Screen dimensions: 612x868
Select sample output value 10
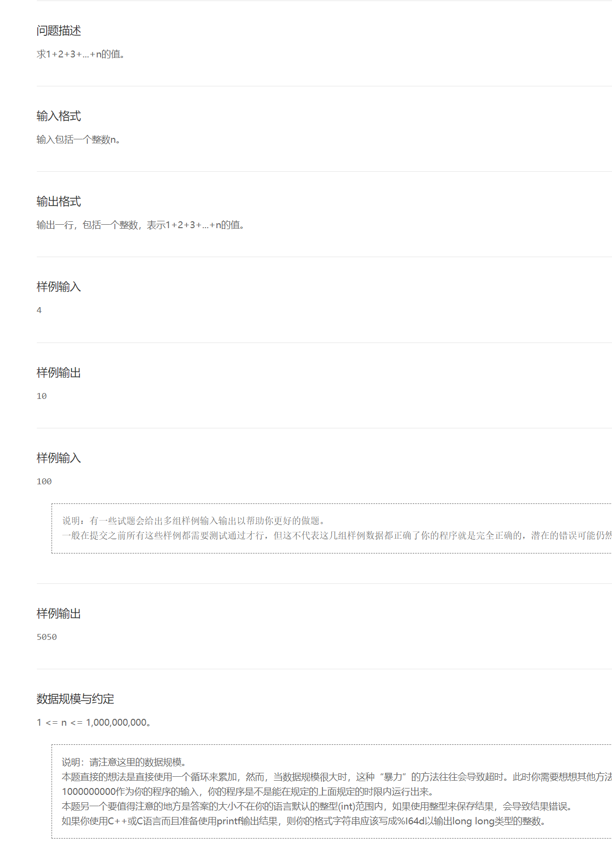pos(42,396)
